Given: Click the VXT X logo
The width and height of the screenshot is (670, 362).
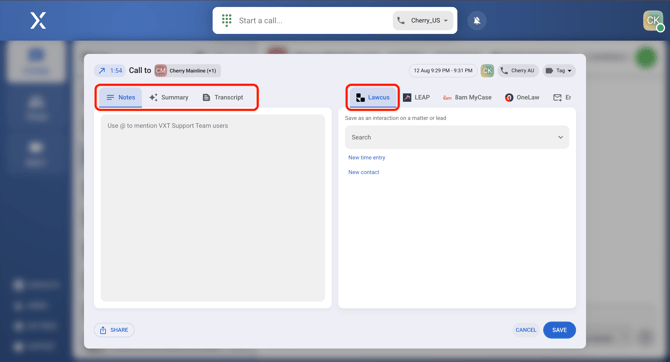Looking at the screenshot, I should click(x=38, y=21).
